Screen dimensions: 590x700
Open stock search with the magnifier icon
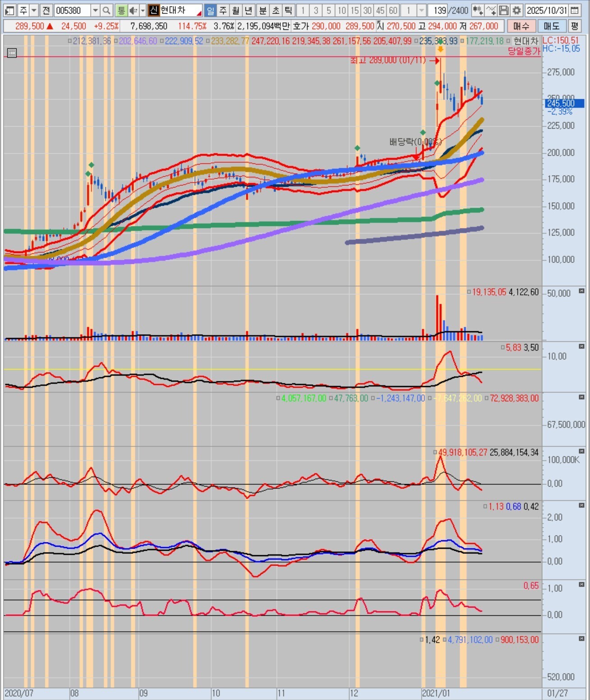(x=106, y=10)
